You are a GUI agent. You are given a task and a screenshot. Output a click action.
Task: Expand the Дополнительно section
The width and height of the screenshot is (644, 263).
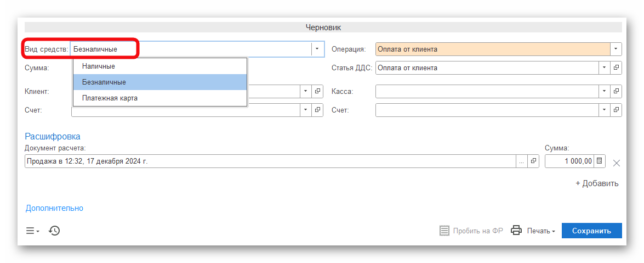tap(54, 208)
